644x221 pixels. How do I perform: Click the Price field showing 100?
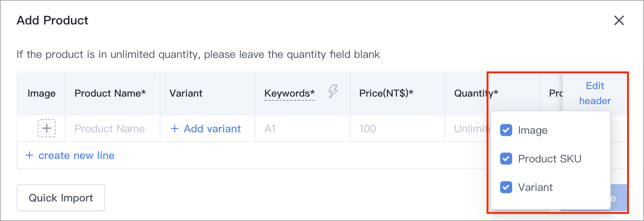(397, 129)
